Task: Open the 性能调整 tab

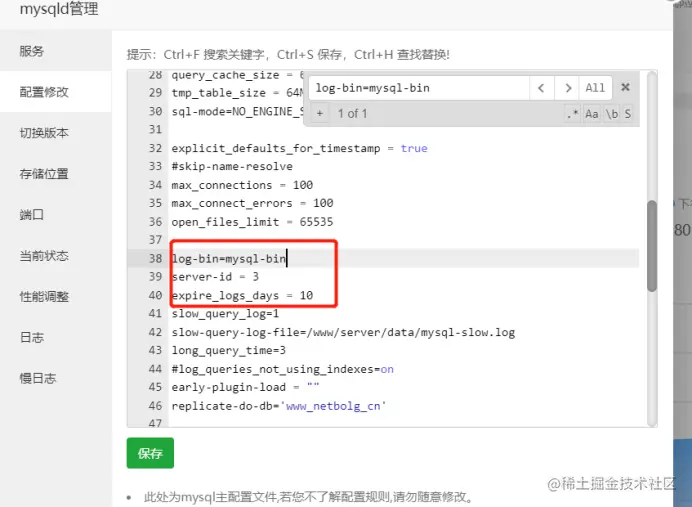Action: coord(56,297)
